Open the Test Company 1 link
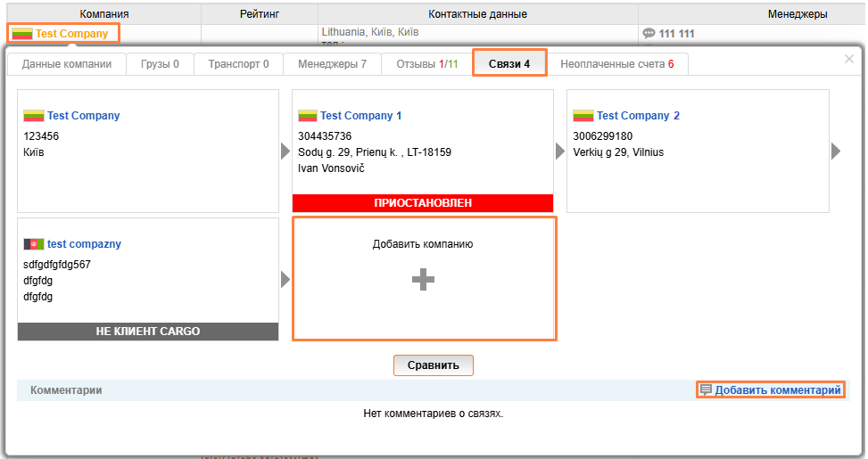The width and height of the screenshot is (868, 459). coord(361,116)
